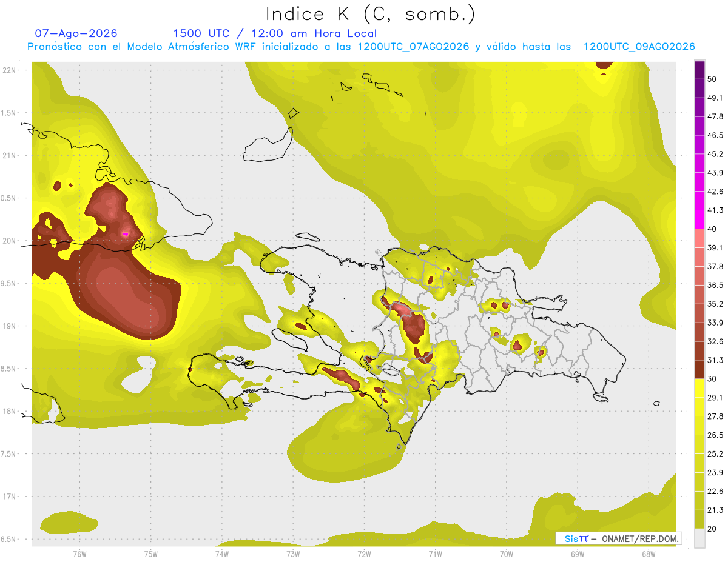Click the "32.6" color scale value
This screenshot has height=562, width=728.
715,341
